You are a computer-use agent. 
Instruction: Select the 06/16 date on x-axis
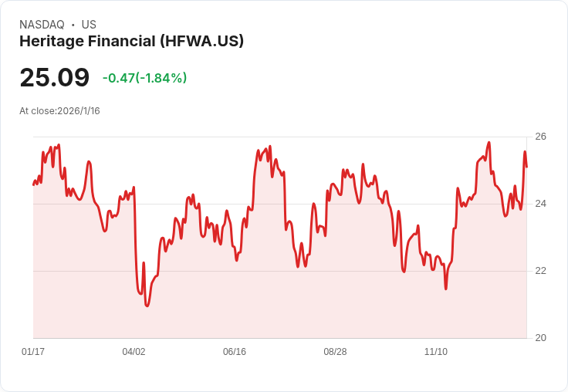pos(235,351)
